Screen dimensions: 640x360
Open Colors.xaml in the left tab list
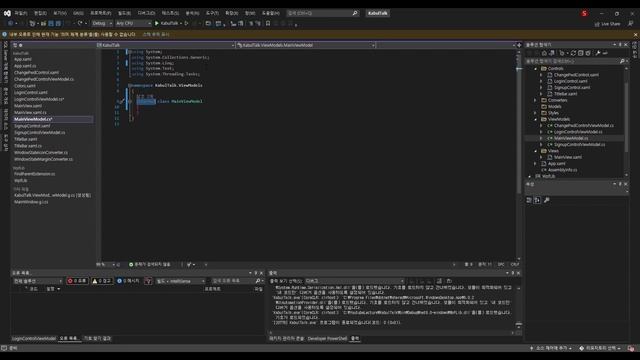[25, 86]
